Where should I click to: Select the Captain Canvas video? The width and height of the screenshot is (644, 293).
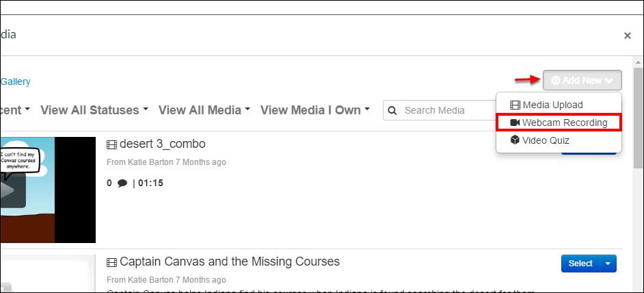(580, 264)
